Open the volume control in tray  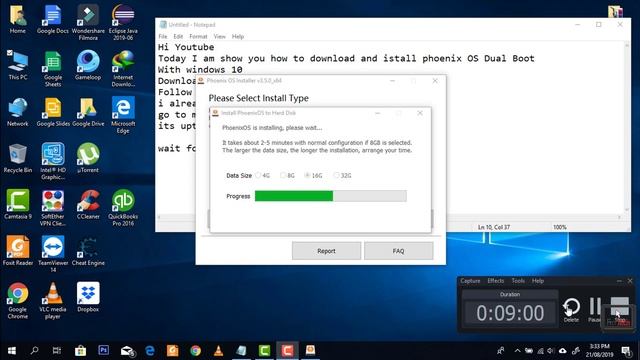tap(551, 351)
